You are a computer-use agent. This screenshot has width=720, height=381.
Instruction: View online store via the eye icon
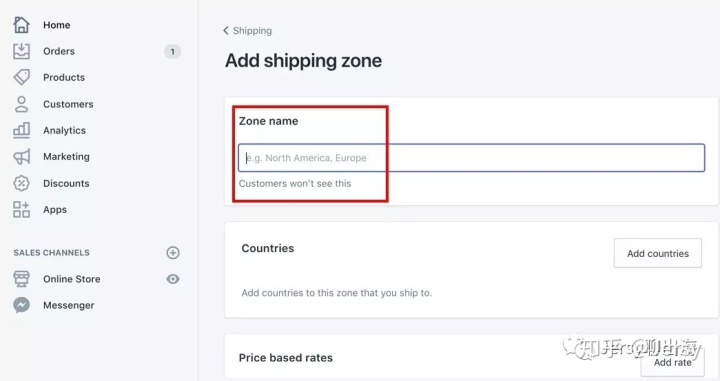point(173,279)
